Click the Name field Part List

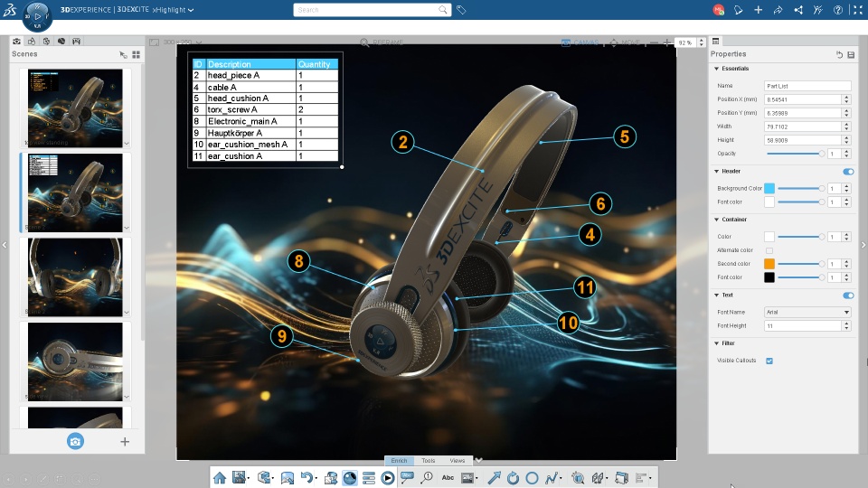807,86
